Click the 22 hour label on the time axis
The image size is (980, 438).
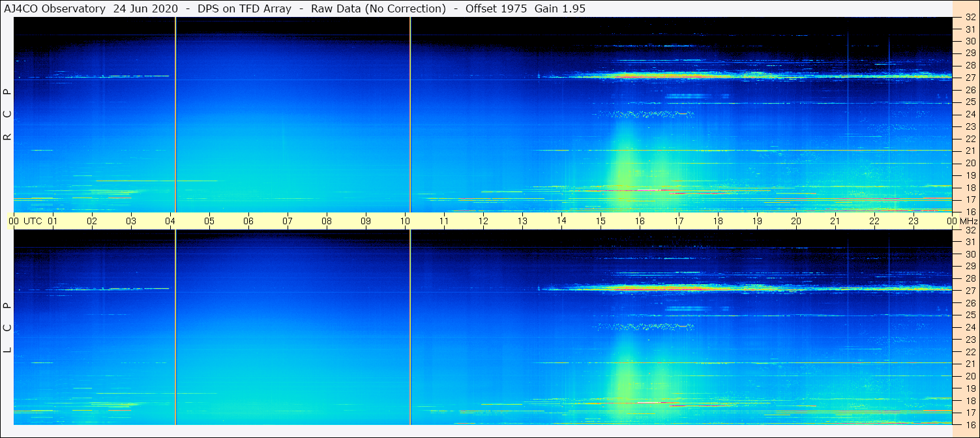[x=874, y=221]
